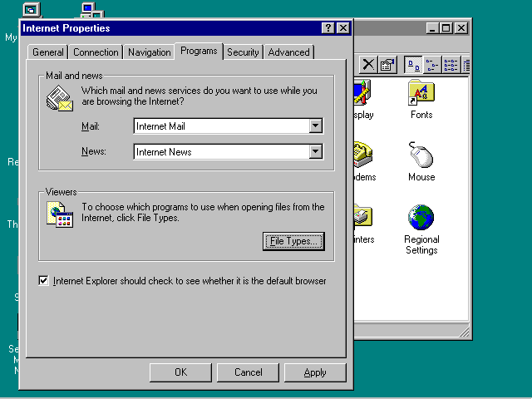Open the File Types dialog button
532x399 pixels.
pos(293,241)
